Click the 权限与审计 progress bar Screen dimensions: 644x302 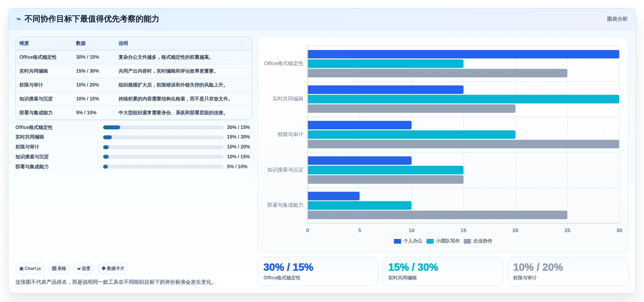coord(163,147)
